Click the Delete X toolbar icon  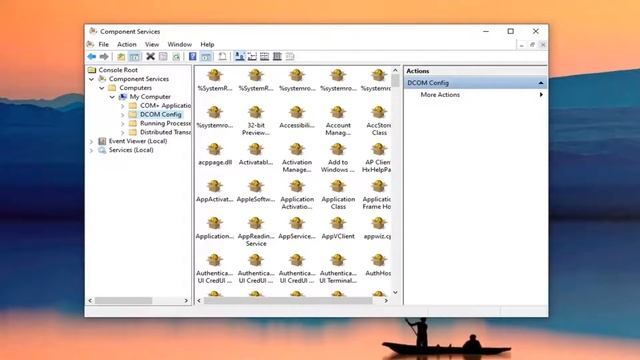(x=151, y=56)
